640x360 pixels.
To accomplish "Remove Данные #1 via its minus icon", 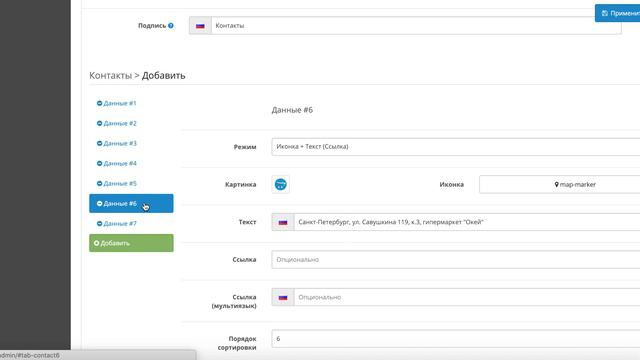I will tap(99, 103).
